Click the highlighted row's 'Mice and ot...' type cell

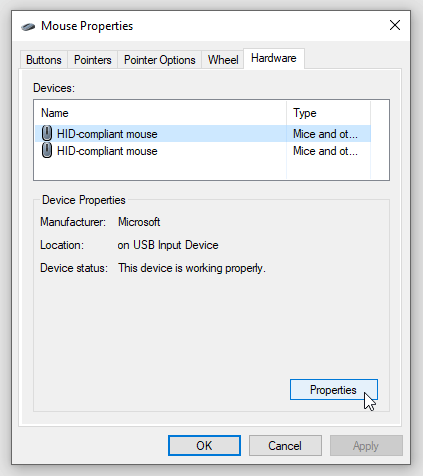click(325, 134)
